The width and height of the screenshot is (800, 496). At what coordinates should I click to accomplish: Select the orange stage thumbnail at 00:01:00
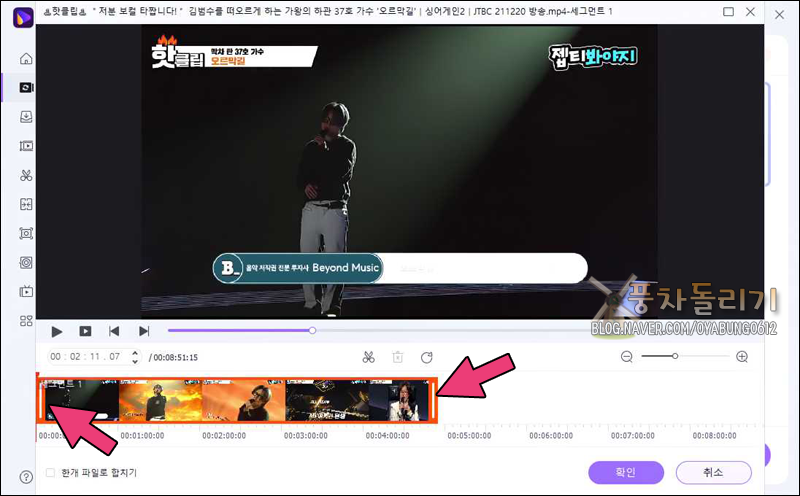click(x=161, y=401)
